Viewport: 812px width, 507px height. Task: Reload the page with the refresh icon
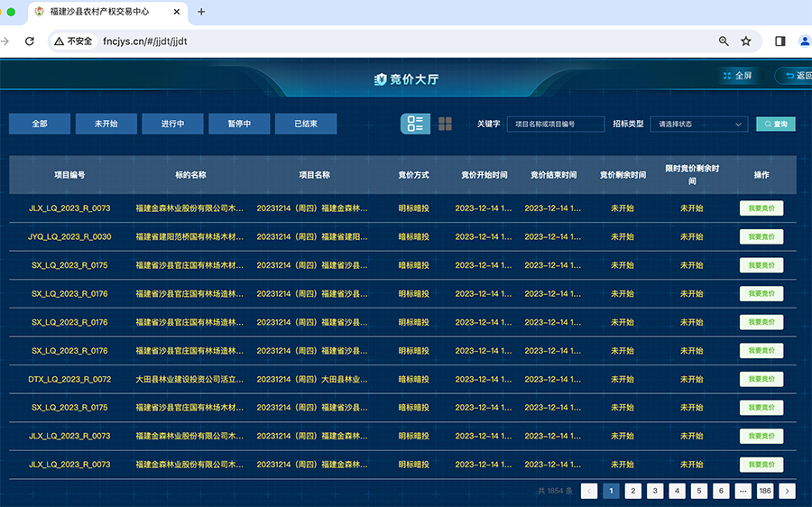point(30,41)
